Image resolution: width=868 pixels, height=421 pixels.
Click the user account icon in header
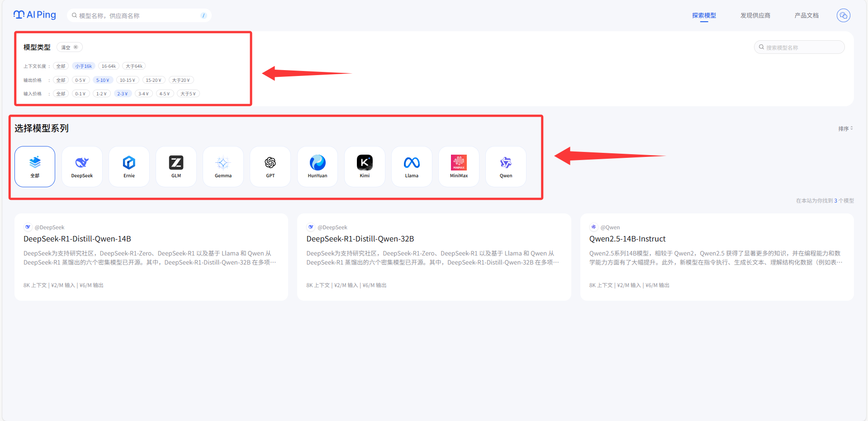click(x=843, y=15)
